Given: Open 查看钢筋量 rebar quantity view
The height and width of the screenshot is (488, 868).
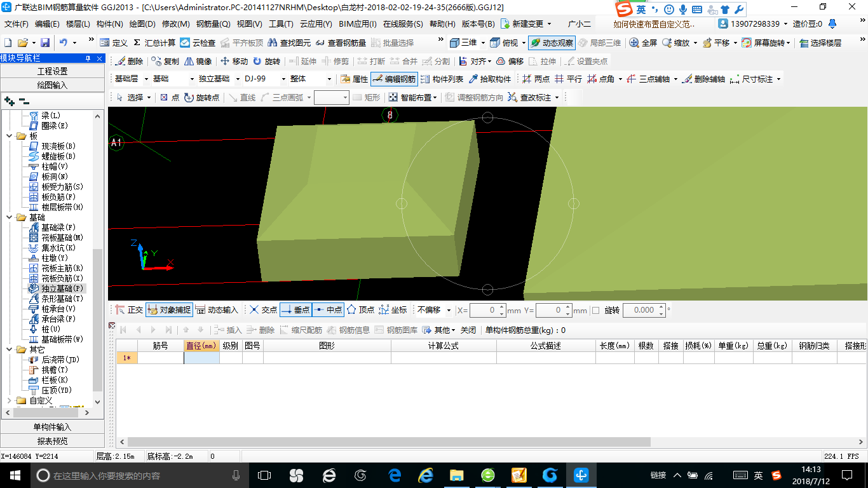Looking at the screenshot, I should pos(341,43).
